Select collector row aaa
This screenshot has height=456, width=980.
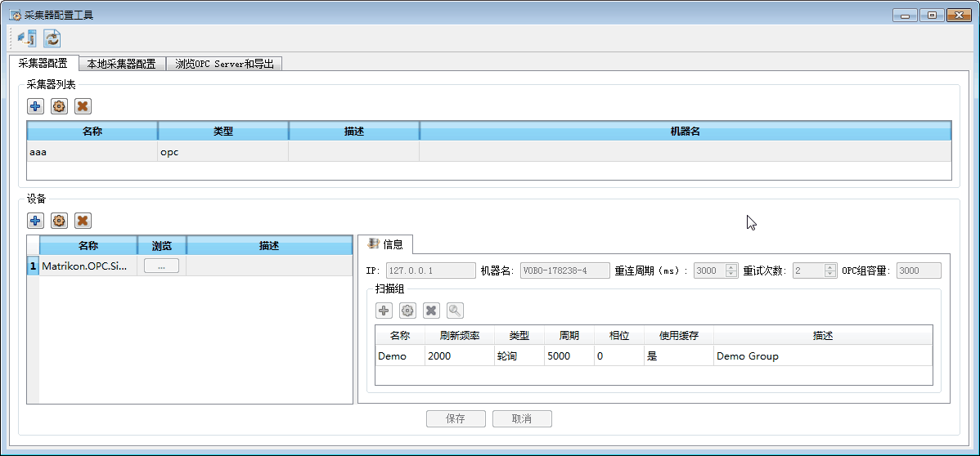coord(488,152)
